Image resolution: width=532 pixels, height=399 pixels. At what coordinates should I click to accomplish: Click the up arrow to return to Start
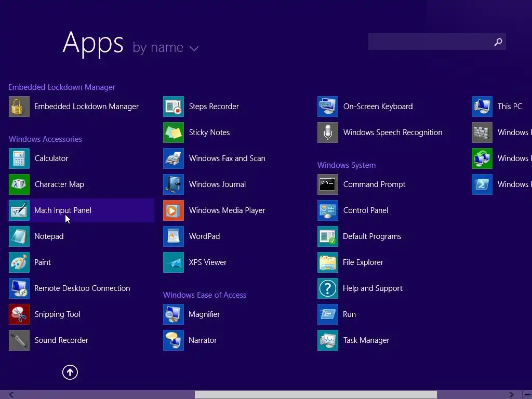tap(70, 372)
